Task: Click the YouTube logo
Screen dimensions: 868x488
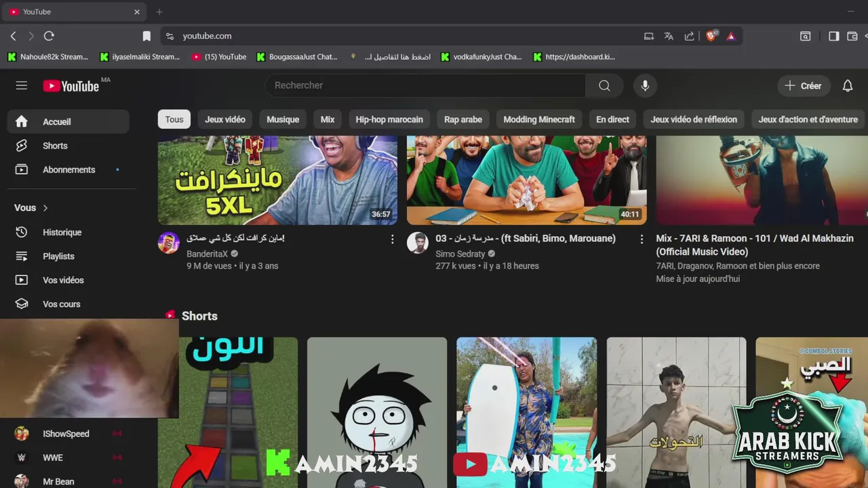Action: (71, 85)
